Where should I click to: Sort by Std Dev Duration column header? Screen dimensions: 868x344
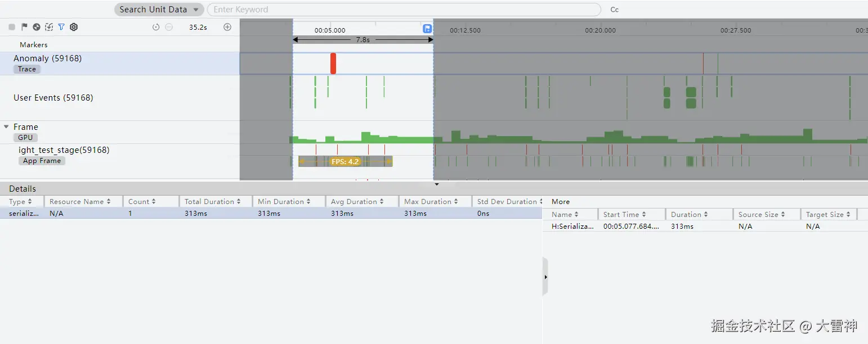click(510, 201)
